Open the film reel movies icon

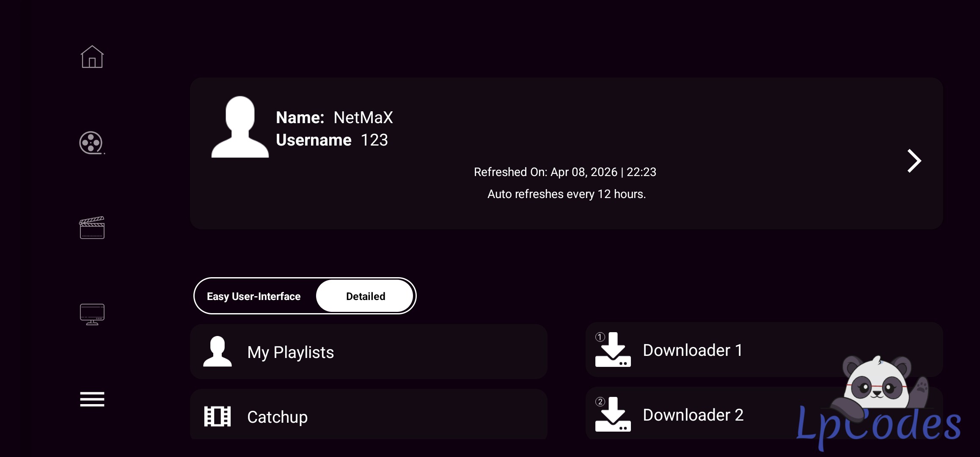91,143
